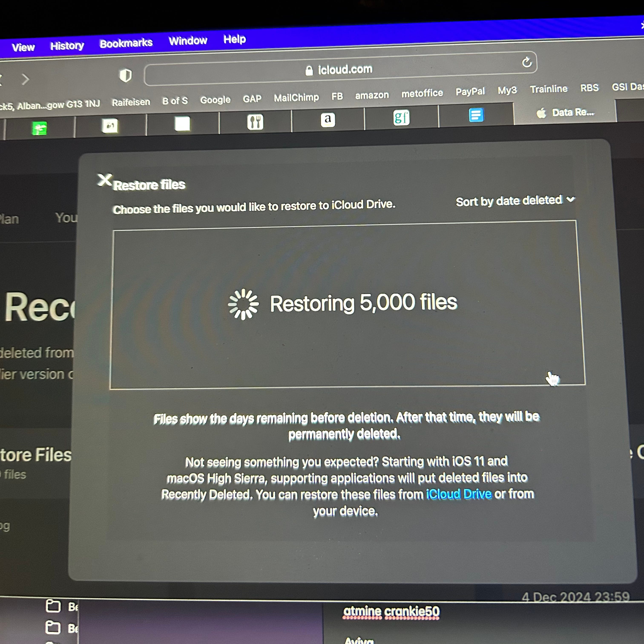Click the reload page icon
The width and height of the screenshot is (644, 644).
(526, 62)
